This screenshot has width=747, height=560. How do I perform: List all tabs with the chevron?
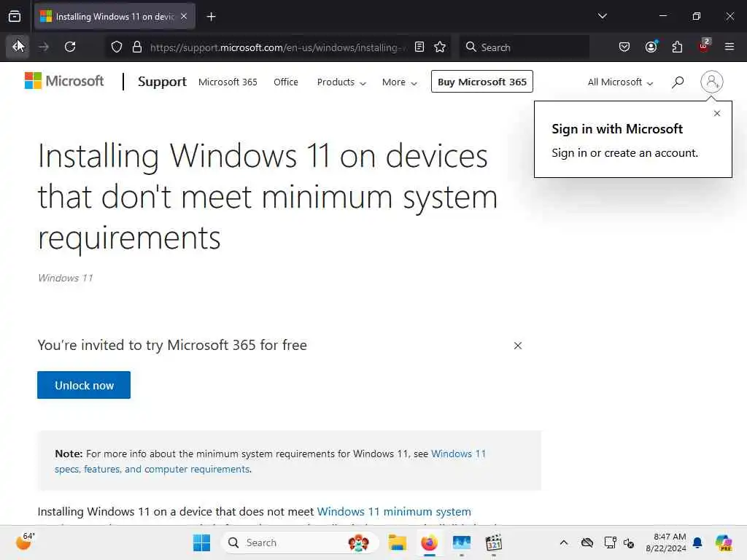(x=602, y=16)
